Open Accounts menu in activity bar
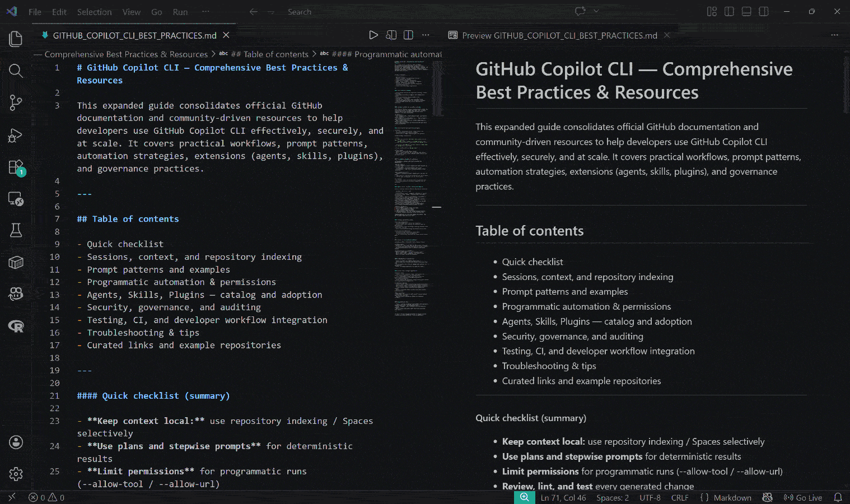 click(16, 442)
